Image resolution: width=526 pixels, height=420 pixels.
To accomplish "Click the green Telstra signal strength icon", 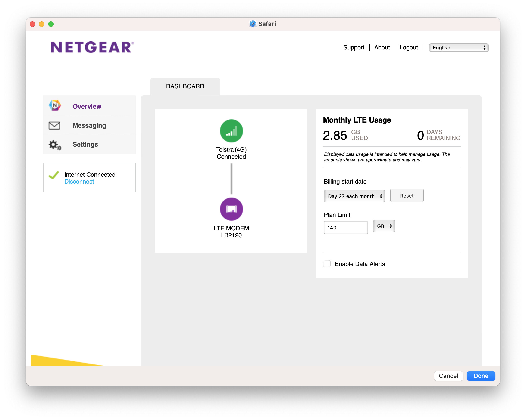I will point(231,131).
